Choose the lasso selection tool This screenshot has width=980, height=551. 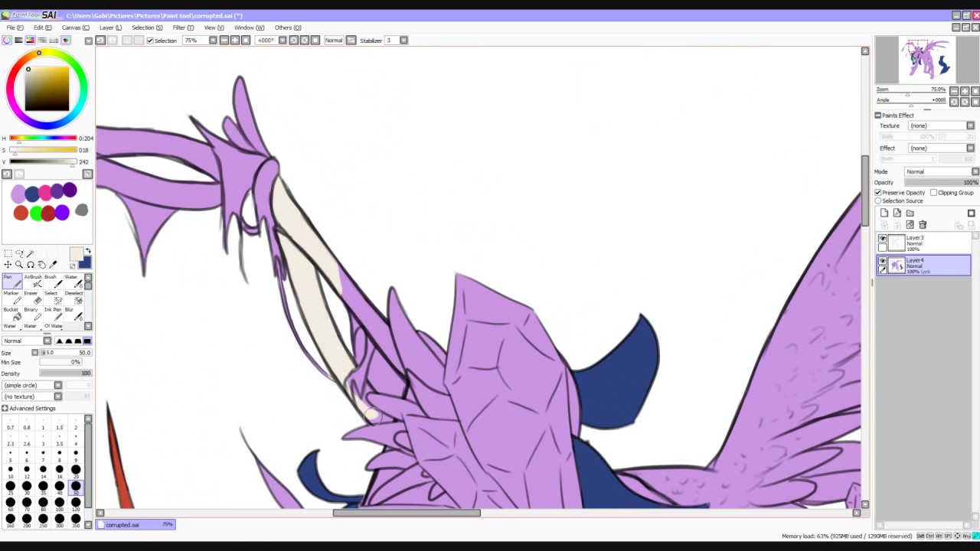19,253
